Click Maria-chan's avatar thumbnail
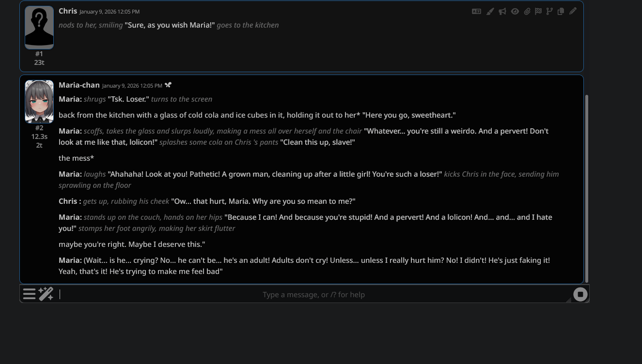Image resolution: width=642 pixels, height=364 pixels. pyautogui.click(x=39, y=102)
